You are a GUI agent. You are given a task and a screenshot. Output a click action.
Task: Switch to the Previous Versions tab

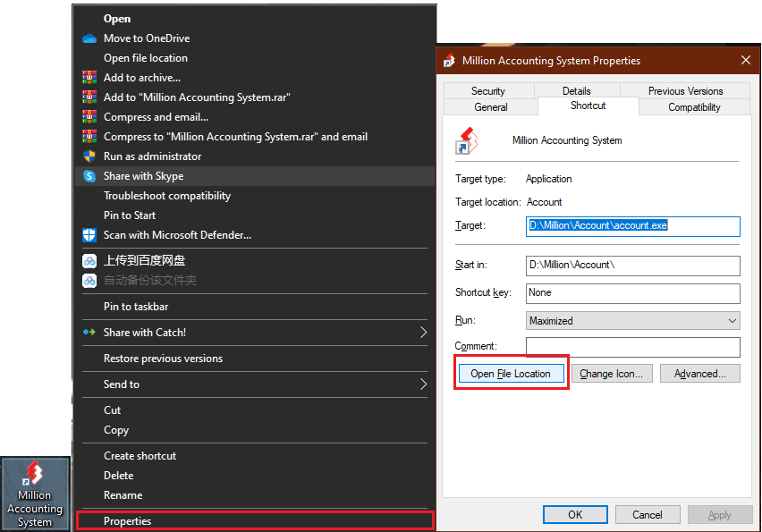click(685, 91)
